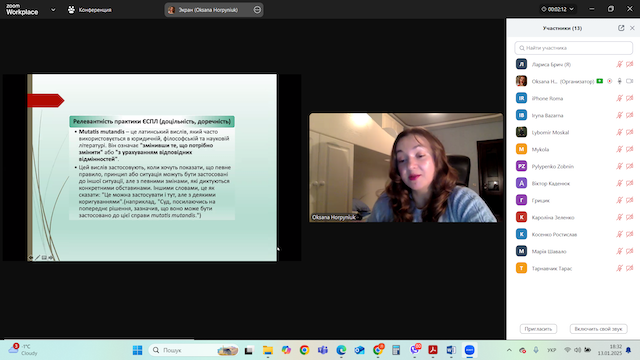Click Включить свой звук button

[598, 329]
